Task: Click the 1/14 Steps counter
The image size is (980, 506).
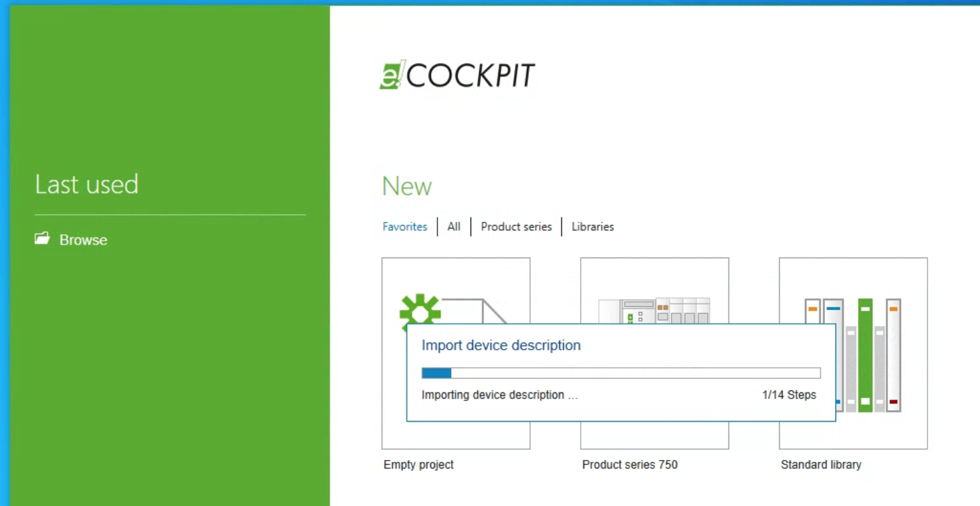Action: click(789, 394)
